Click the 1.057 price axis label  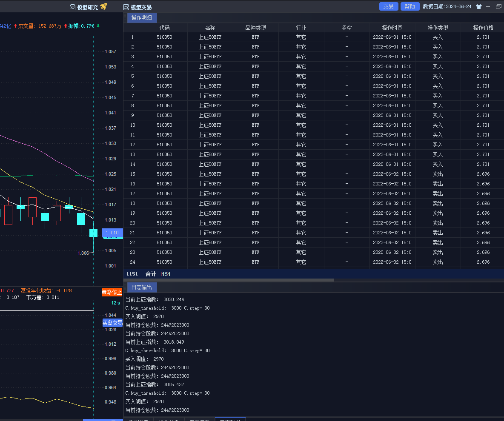pos(110,51)
